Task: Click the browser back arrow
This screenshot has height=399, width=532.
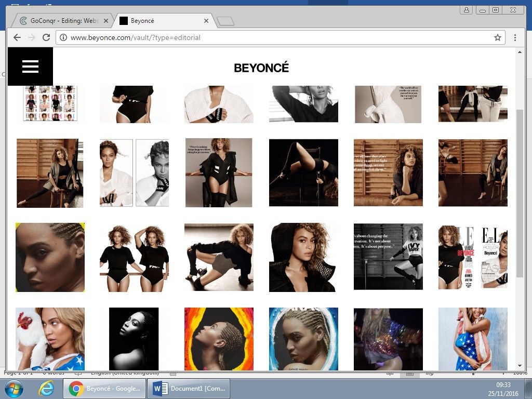Action: tap(17, 37)
